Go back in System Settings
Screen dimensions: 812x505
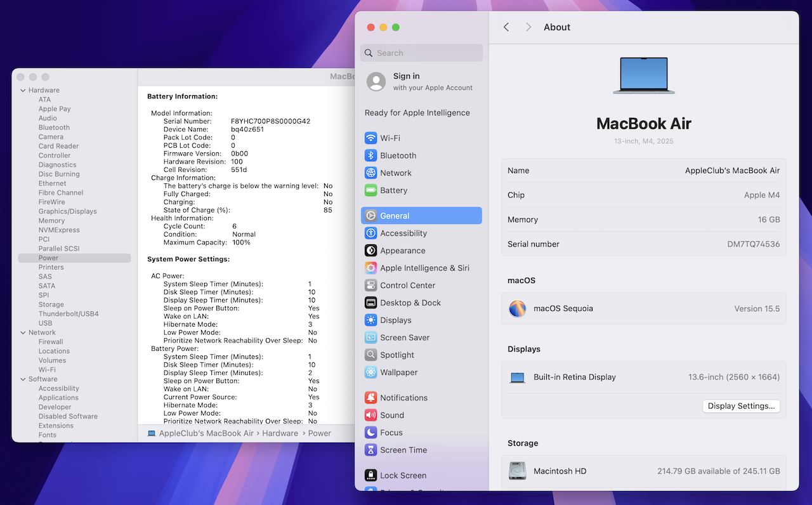coord(506,27)
